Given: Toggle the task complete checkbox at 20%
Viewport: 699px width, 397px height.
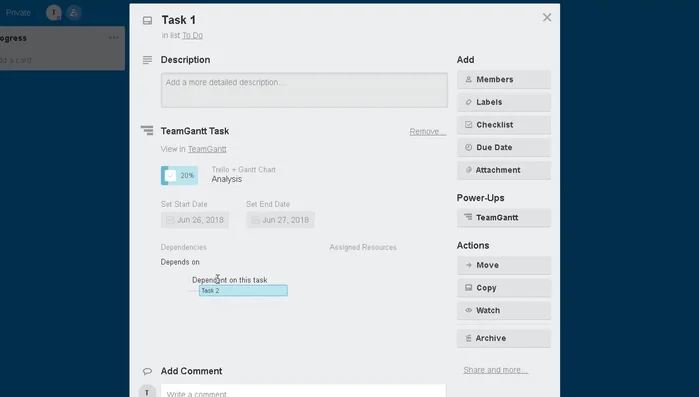Looking at the screenshot, I should [171, 176].
